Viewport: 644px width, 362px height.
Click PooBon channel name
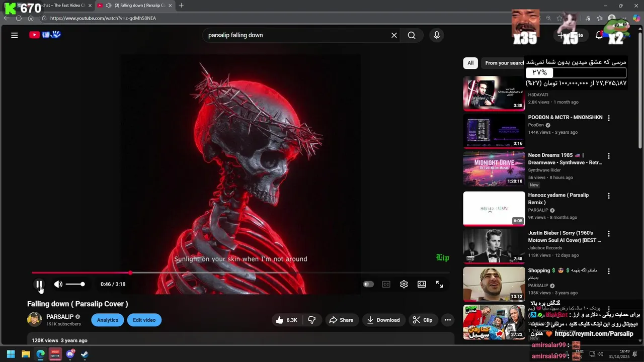pyautogui.click(x=536, y=125)
